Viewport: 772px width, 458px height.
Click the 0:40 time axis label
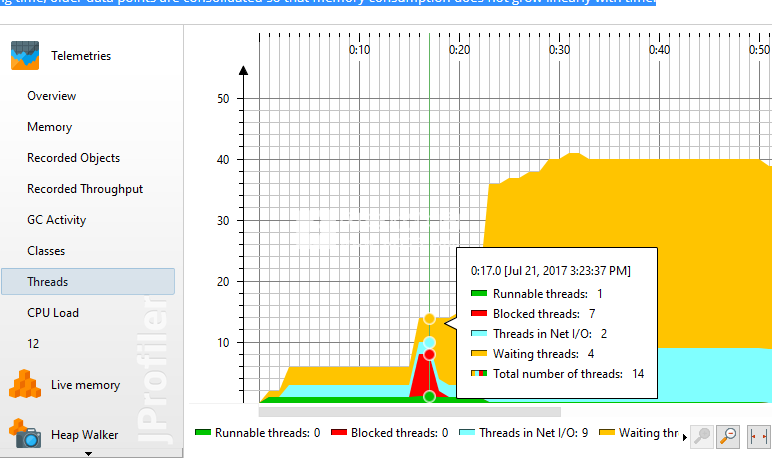pyautogui.click(x=659, y=50)
